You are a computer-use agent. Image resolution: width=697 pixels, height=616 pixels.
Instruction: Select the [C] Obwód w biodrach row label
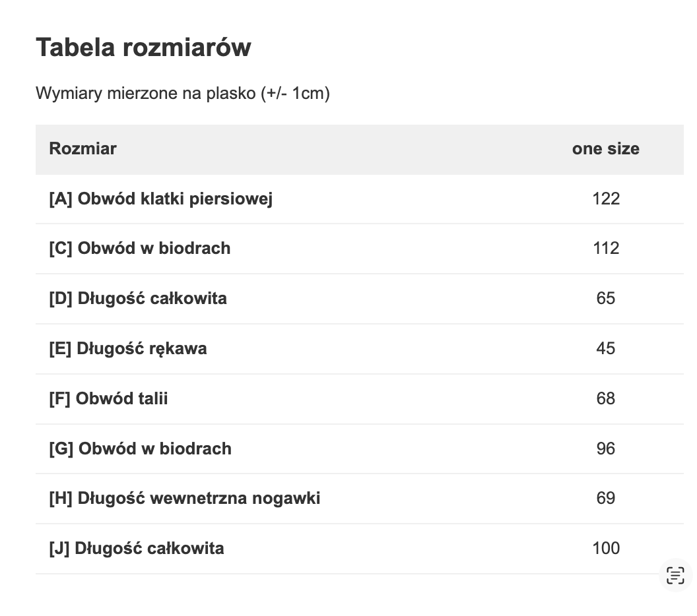139,249
